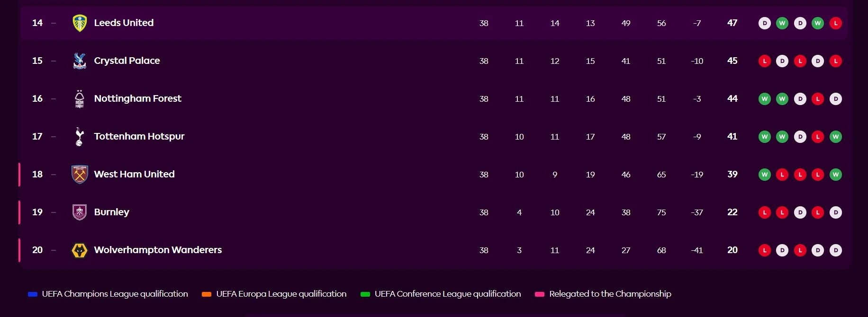The image size is (868, 317).
Task: Click Wolverhampton Wanderers' points total 20
Action: (732, 250)
